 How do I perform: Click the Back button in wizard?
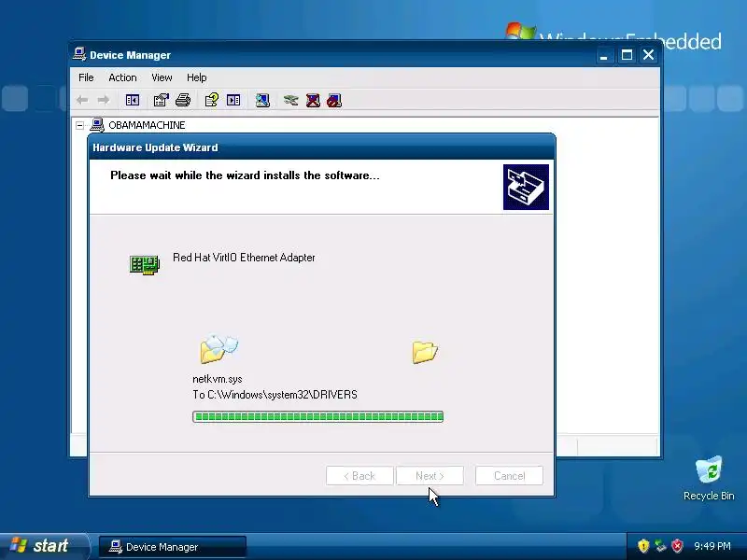[359, 476]
